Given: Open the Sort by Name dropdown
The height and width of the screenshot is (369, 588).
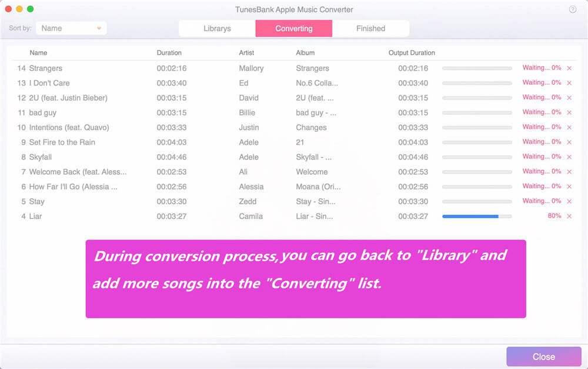Looking at the screenshot, I should click(71, 28).
